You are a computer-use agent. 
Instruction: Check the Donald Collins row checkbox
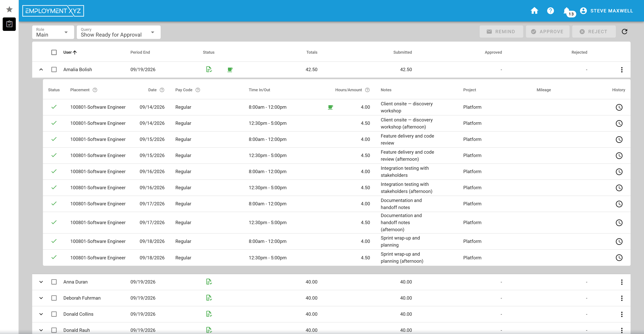point(54,314)
